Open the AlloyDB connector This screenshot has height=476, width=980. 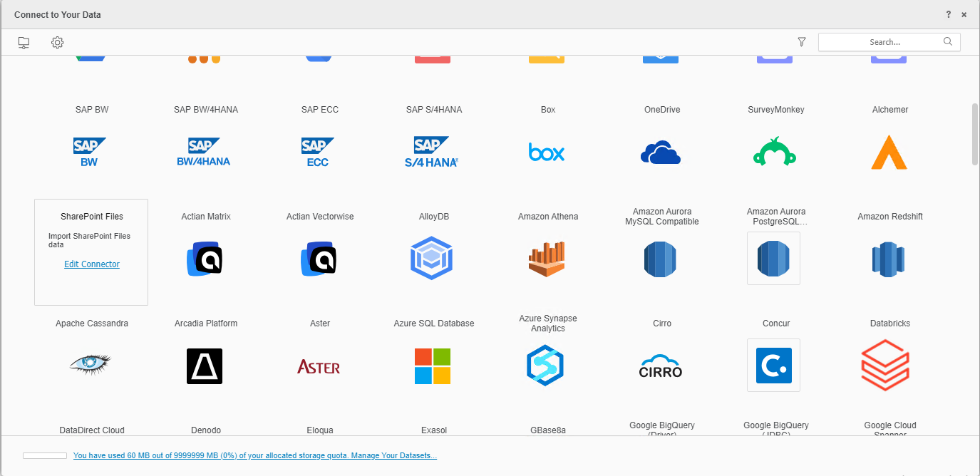[433, 258]
